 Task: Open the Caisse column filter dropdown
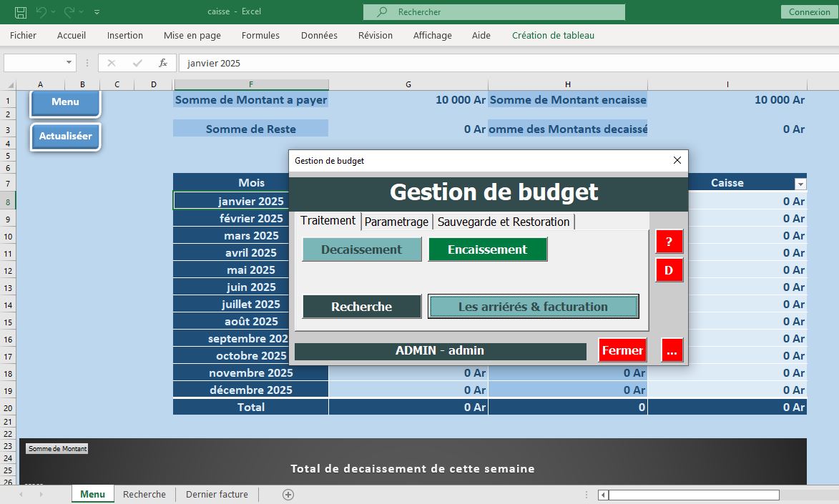pos(800,184)
